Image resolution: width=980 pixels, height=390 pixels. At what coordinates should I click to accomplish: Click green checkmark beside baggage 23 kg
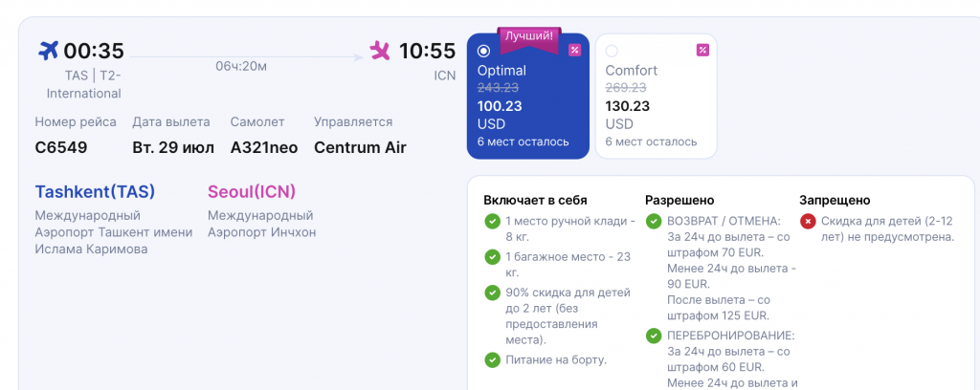(x=493, y=256)
